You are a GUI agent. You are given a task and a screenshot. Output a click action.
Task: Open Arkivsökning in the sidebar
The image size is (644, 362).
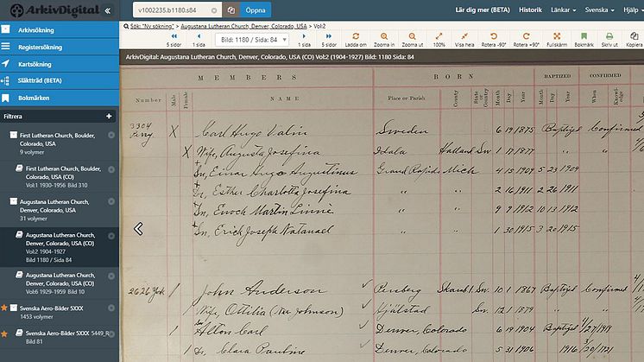click(60, 30)
